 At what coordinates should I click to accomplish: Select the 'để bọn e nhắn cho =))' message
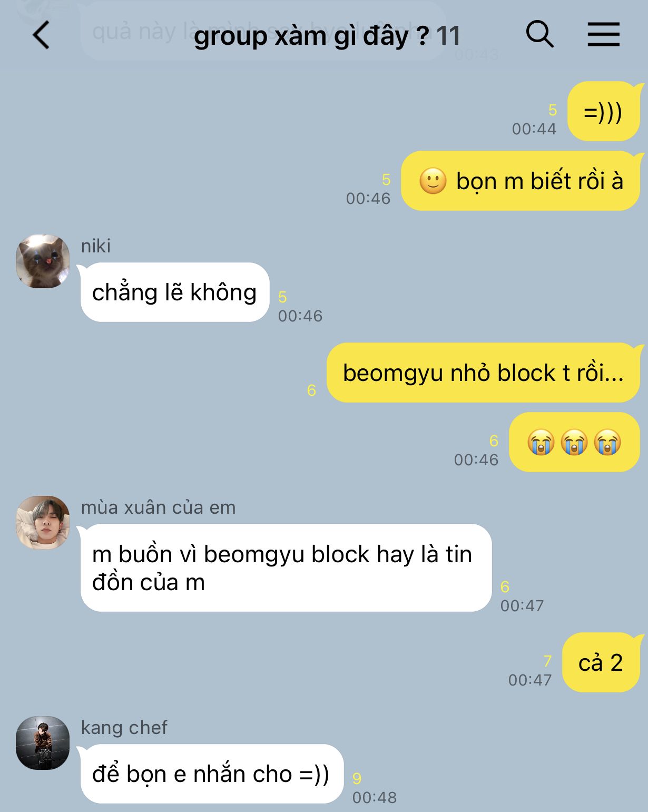point(212,774)
